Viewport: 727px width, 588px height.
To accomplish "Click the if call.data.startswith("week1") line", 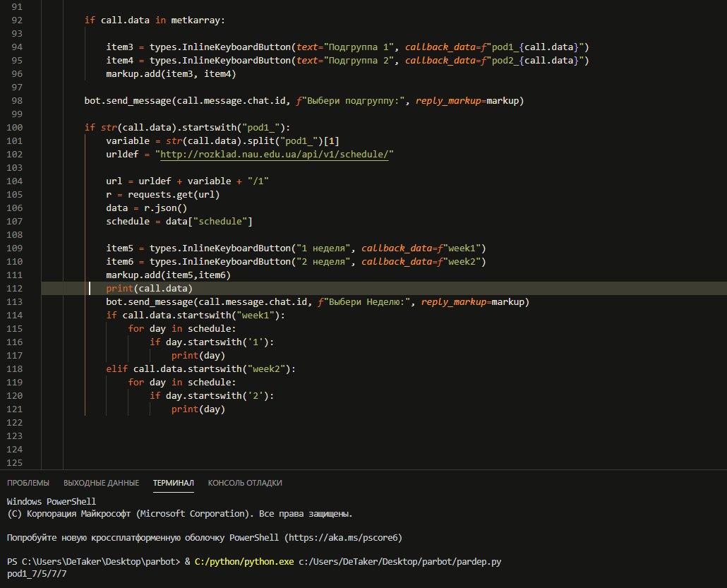I will click(196, 316).
